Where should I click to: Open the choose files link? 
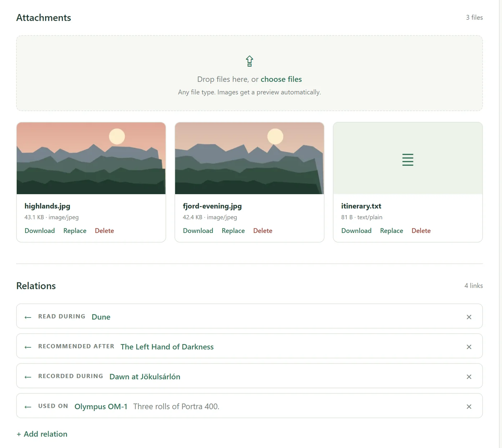[281, 79]
